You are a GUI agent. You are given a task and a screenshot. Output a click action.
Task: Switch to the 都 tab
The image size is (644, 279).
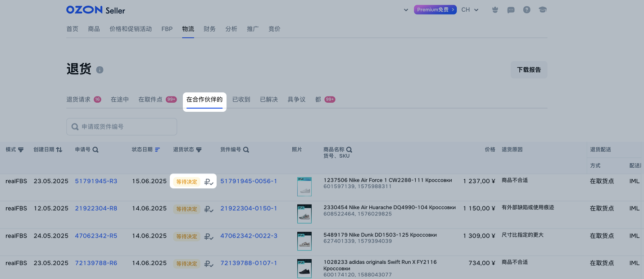[325, 100]
